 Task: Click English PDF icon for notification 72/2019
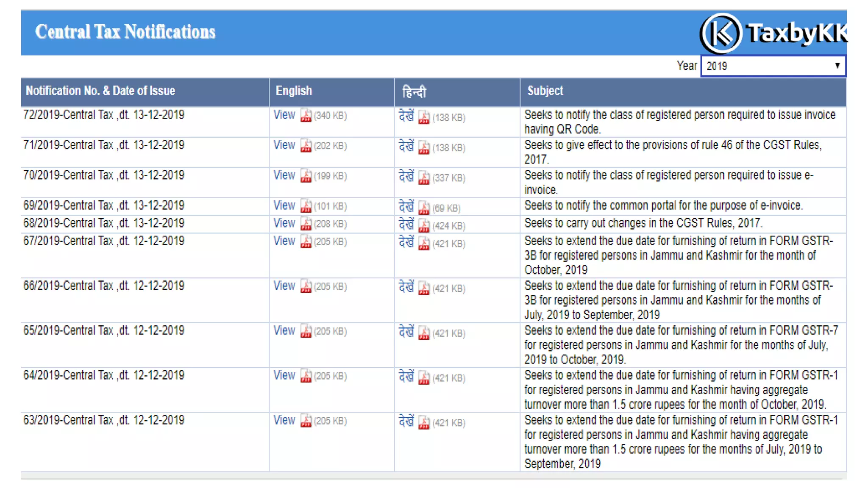[306, 116]
